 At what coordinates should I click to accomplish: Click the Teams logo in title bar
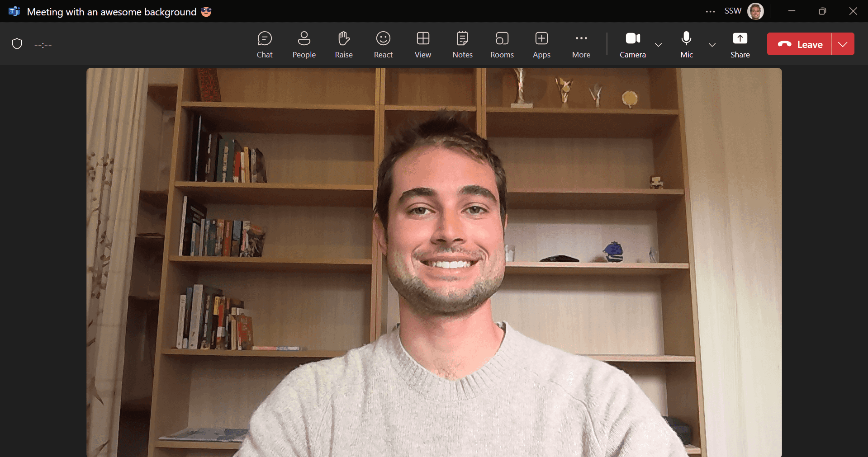pos(14,11)
